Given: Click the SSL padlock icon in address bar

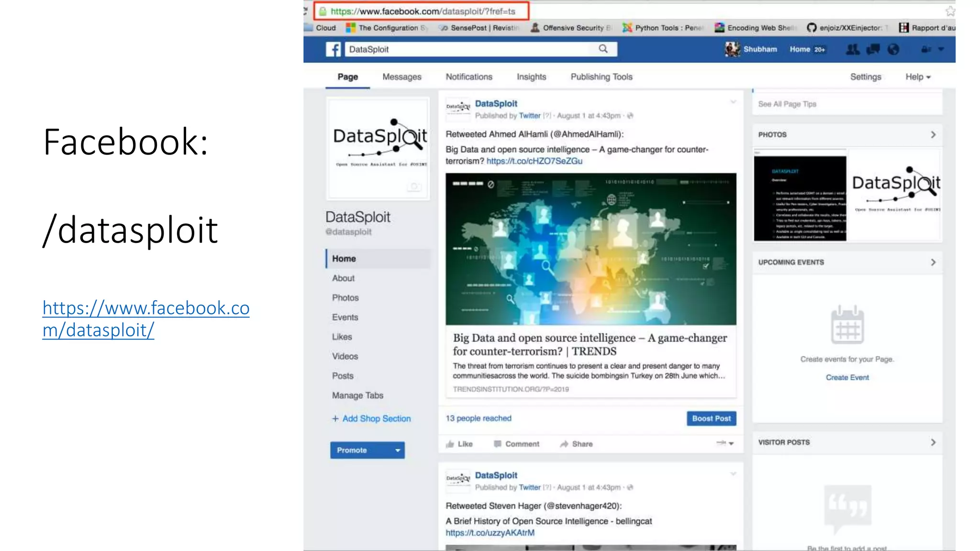Looking at the screenshot, I should (x=323, y=11).
